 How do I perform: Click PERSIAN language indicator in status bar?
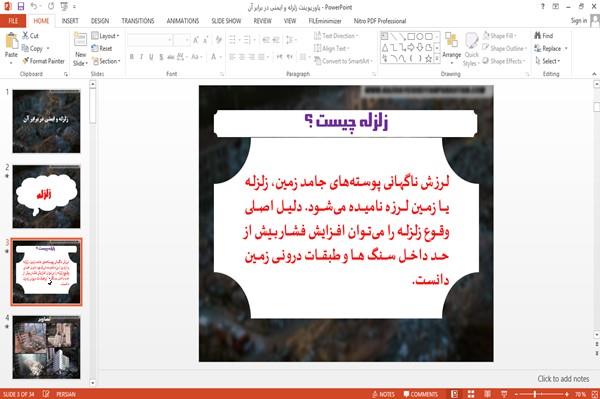tap(66, 394)
